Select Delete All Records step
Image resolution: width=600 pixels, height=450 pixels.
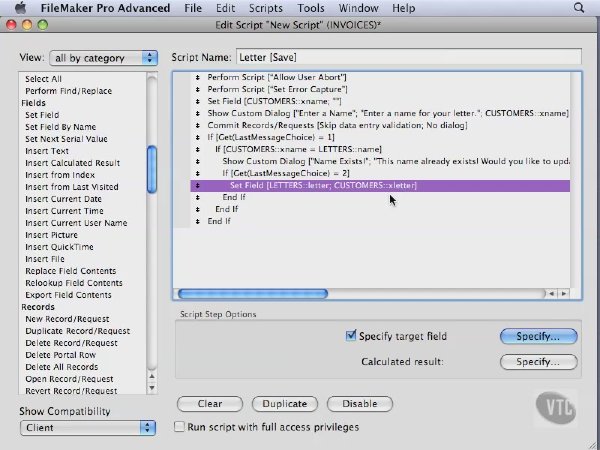pos(62,367)
